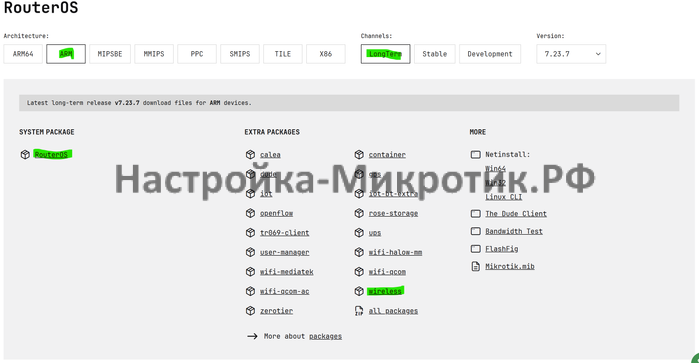This screenshot has width=699, height=363.
Task: Download the zerotier package
Action: pos(276,311)
